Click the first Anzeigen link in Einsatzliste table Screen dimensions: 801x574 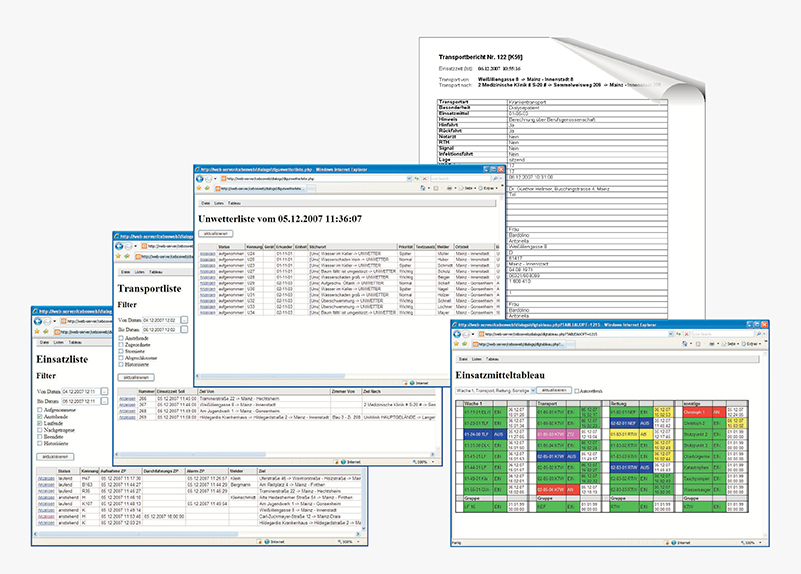(44, 478)
